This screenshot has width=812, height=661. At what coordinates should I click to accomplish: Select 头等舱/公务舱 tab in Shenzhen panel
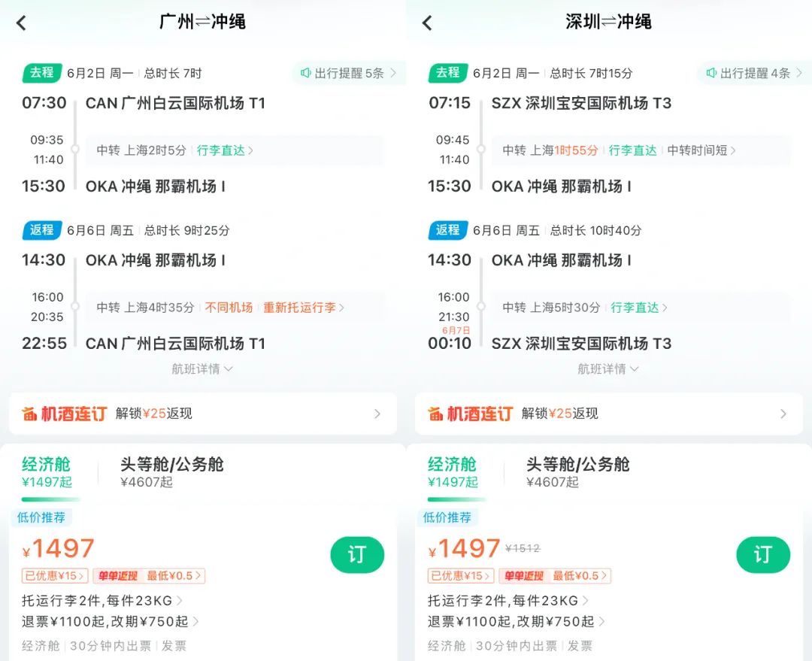click(x=578, y=472)
